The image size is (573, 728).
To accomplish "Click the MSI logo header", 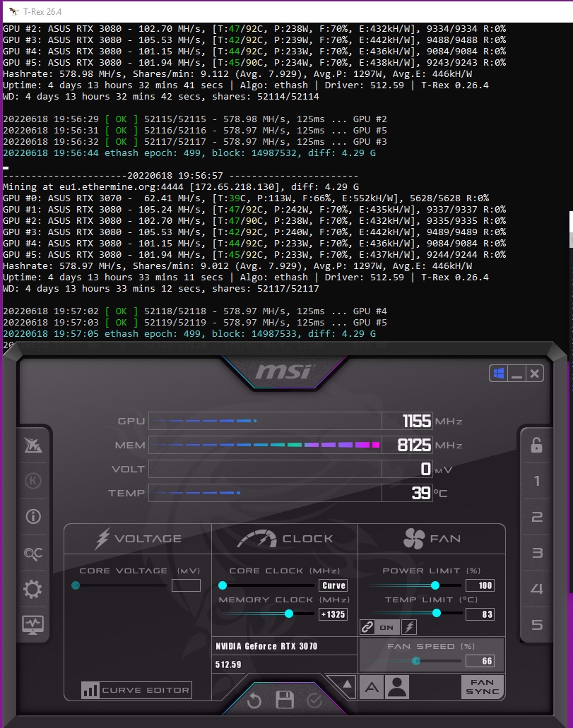I will point(283,371).
